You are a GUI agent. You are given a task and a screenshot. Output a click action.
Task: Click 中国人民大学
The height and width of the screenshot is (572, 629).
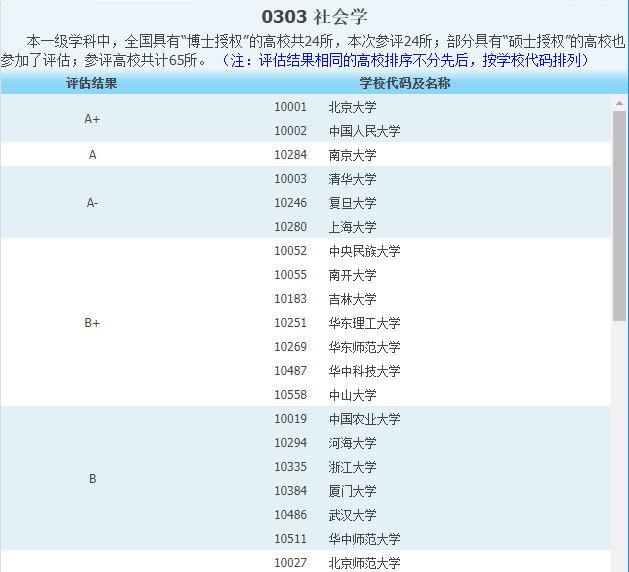point(365,131)
